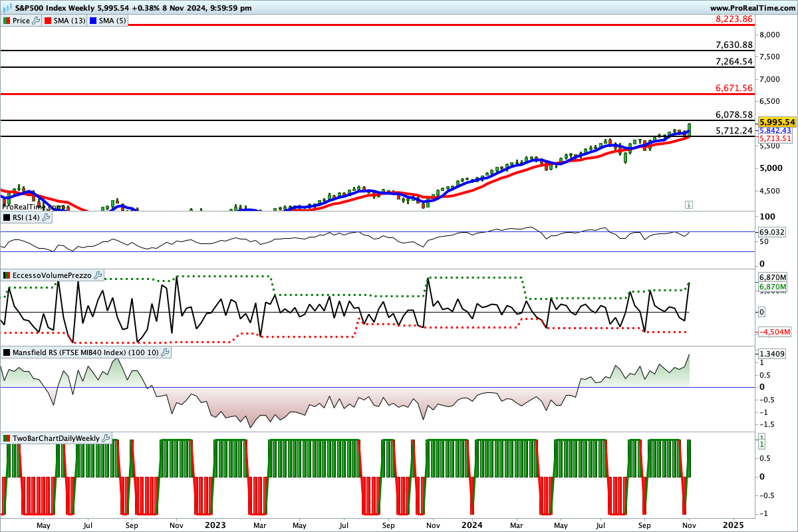
Task: Open RSI (14) settings wrench
Action: 46,217
